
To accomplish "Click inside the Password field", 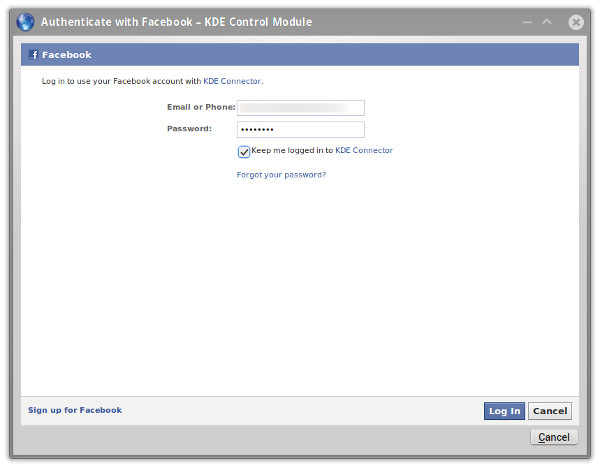I will pyautogui.click(x=300, y=130).
